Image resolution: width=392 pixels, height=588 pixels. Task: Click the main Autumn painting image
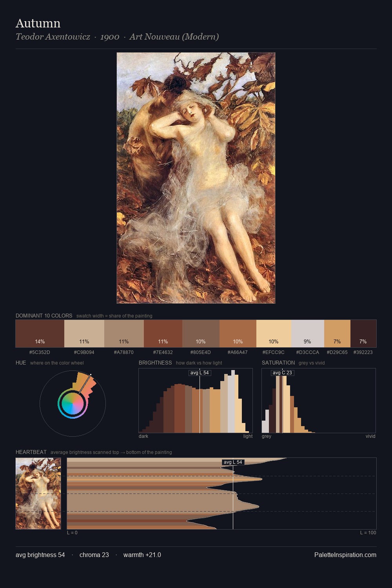[x=196, y=178]
